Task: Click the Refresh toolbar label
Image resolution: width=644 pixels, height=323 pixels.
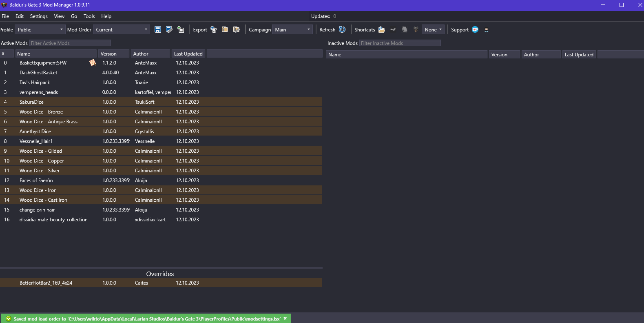Action: (327, 29)
